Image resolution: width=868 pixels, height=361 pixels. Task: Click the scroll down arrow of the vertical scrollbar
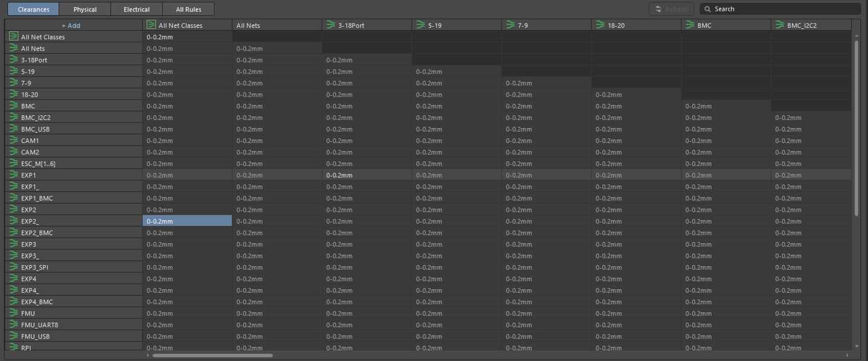(x=857, y=347)
